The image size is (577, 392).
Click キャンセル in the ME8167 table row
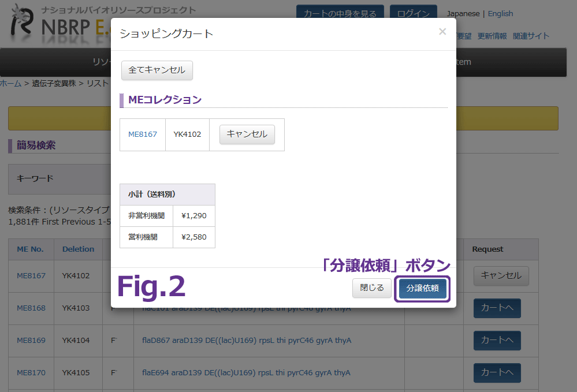click(x=501, y=275)
